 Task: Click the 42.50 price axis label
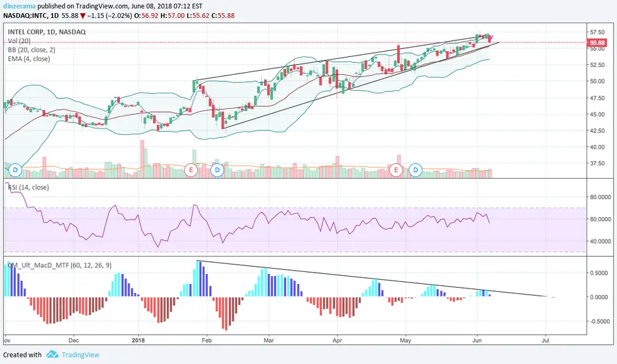pyautogui.click(x=597, y=130)
